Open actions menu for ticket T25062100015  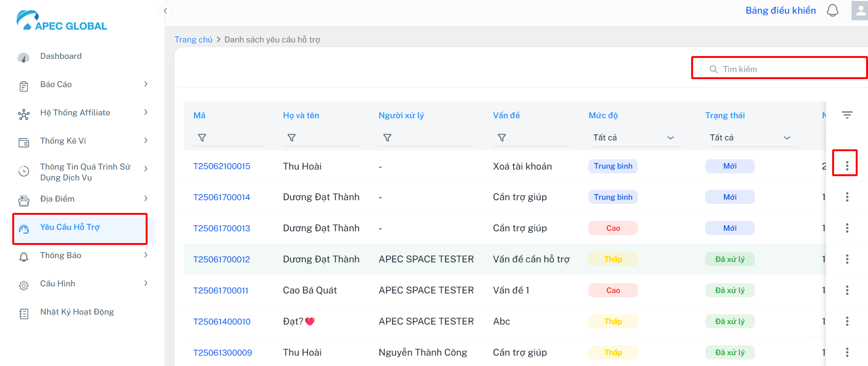tap(847, 166)
